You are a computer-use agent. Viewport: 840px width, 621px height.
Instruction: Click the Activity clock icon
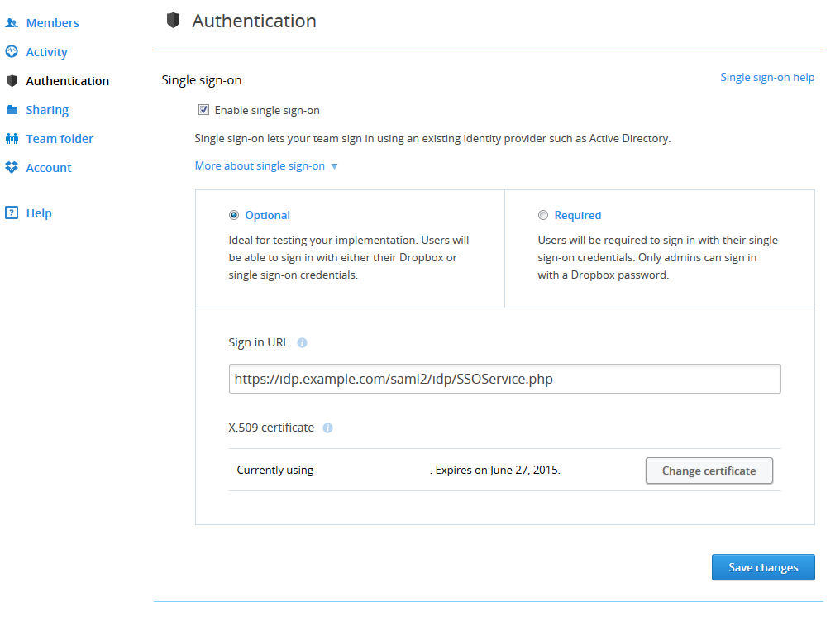pos(12,51)
